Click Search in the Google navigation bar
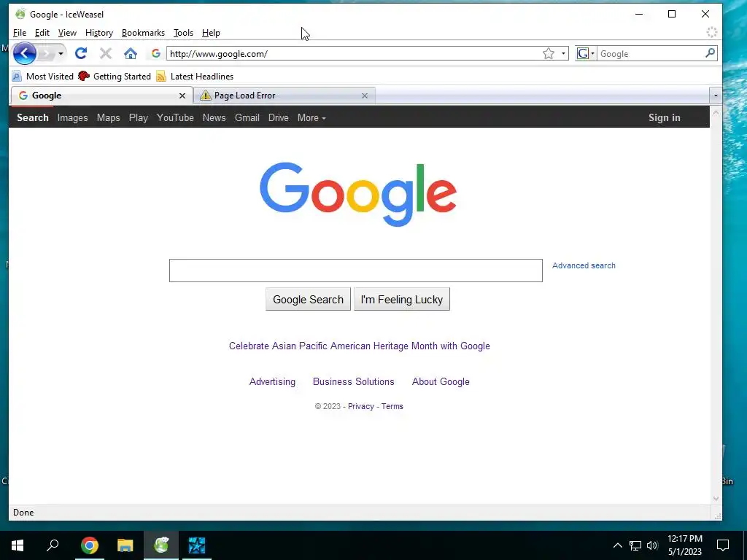Screen dimensions: 747x560 click(x=33, y=117)
